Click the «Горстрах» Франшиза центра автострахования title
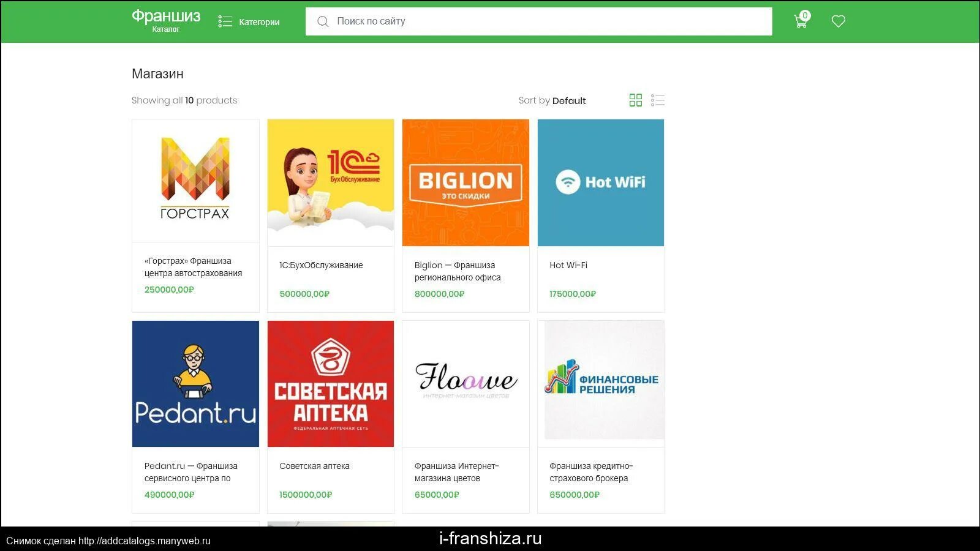The image size is (980, 551). pos(193,267)
